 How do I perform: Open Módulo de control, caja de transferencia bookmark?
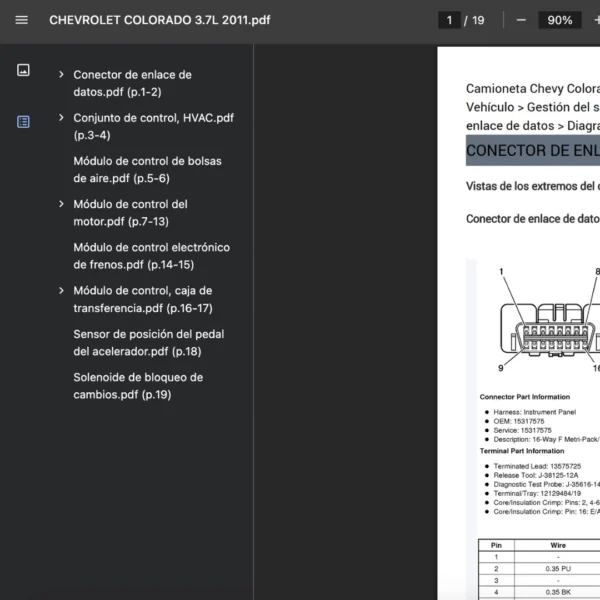143,299
